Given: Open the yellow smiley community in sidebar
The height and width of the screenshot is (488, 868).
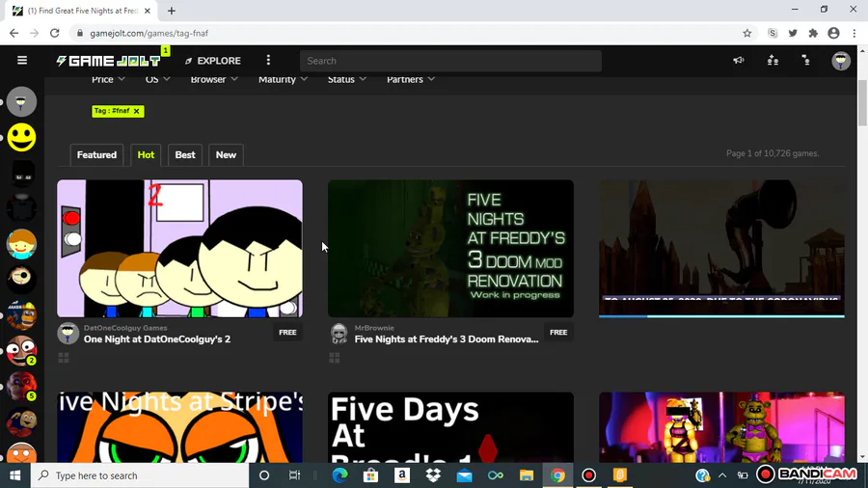Looking at the screenshot, I should click(x=21, y=137).
